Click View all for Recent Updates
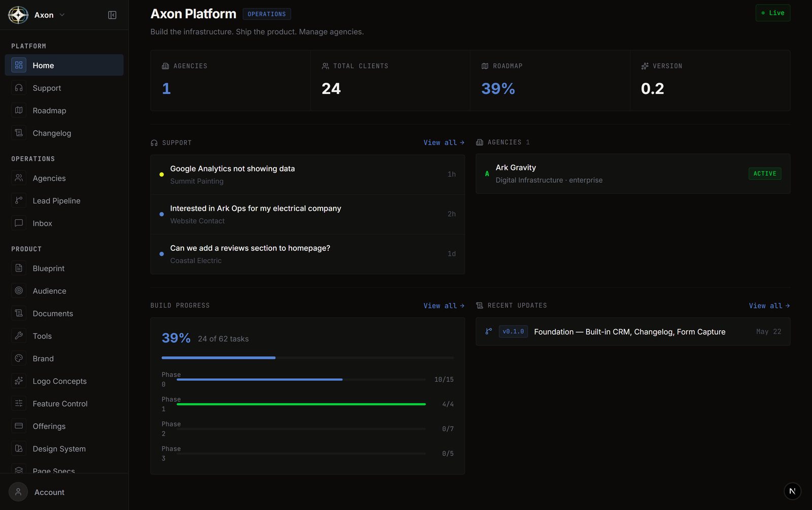The height and width of the screenshot is (510, 812). point(769,305)
